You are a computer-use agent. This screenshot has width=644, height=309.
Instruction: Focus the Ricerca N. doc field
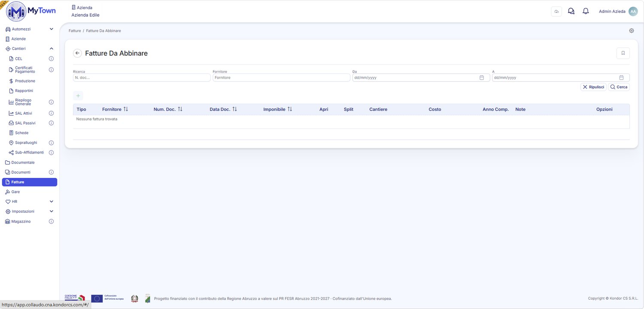142,78
